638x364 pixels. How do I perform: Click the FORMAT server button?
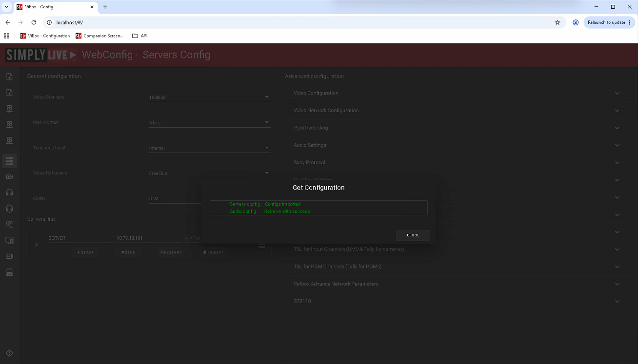point(214,252)
